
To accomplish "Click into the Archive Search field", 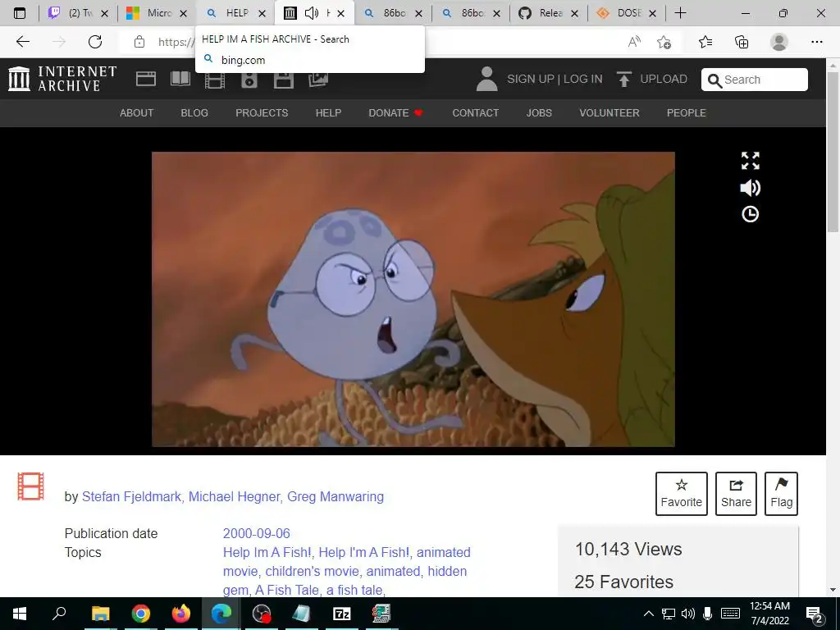I will 755,80.
